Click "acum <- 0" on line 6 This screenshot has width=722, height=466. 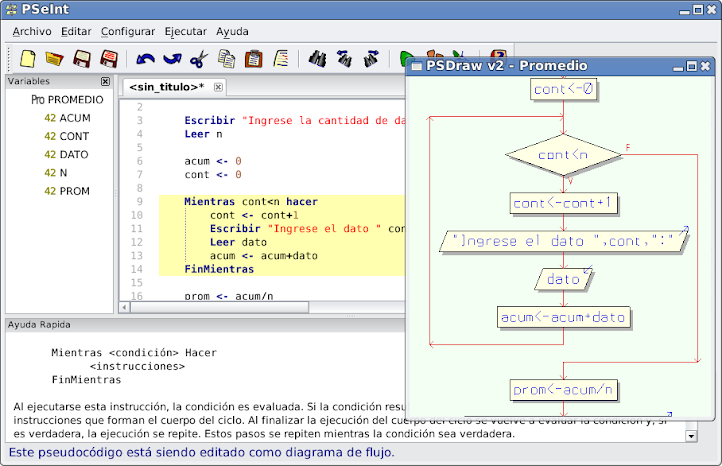(x=213, y=162)
